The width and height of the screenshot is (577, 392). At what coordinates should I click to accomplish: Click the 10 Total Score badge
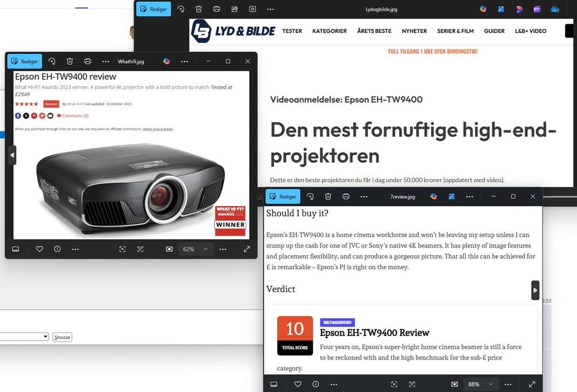295,335
